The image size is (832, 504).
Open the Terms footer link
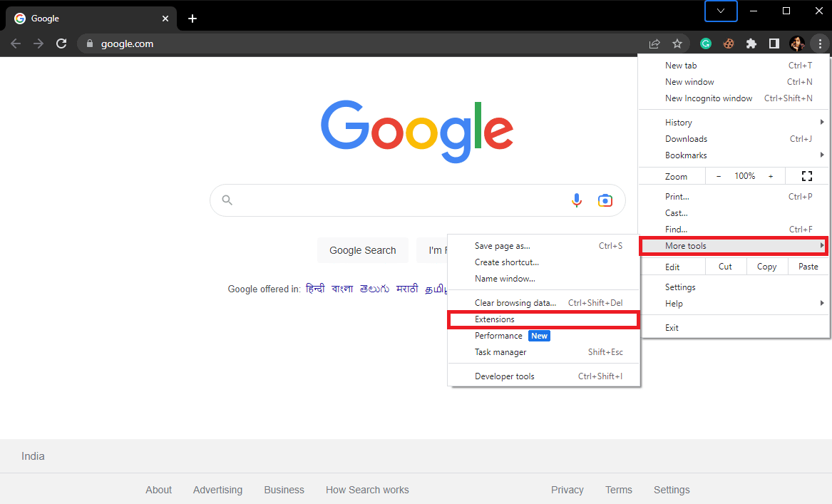pyautogui.click(x=619, y=490)
